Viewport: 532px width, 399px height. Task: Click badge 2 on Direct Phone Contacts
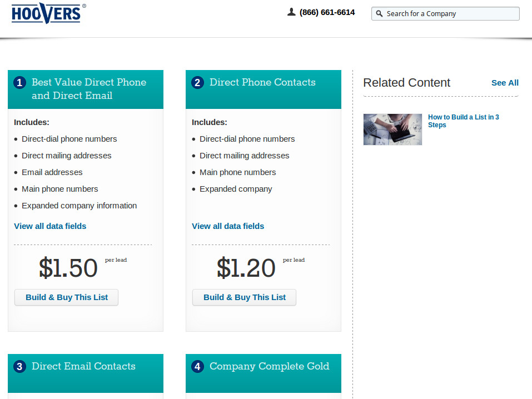pyautogui.click(x=197, y=82)
